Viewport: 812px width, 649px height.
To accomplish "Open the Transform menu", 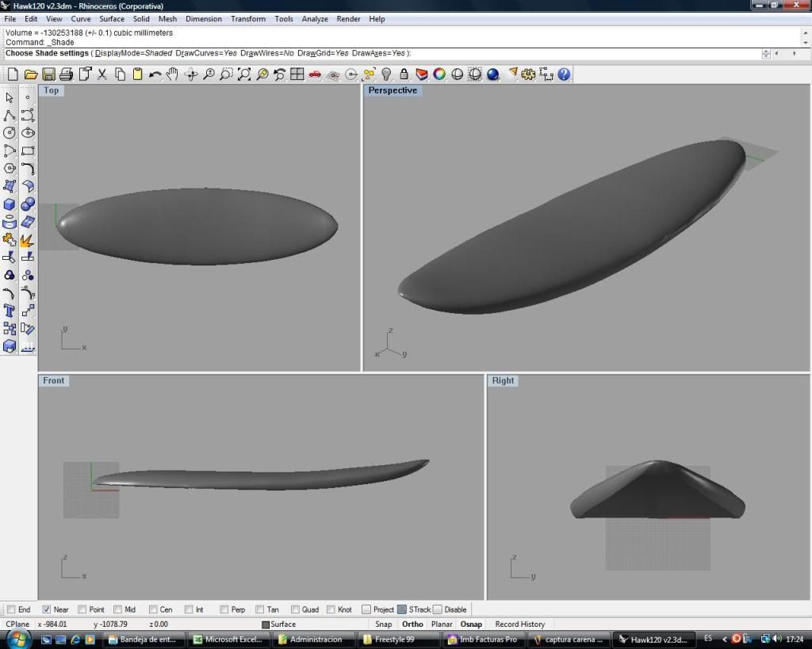I will 248,19.
